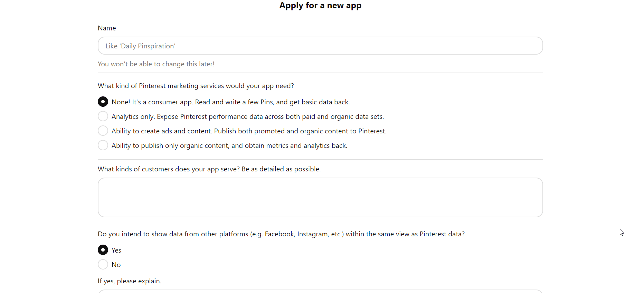644x293 pixels.
Task: Click the 'You won't be able to change this later!' hint
Action: [x=156, y=64]
